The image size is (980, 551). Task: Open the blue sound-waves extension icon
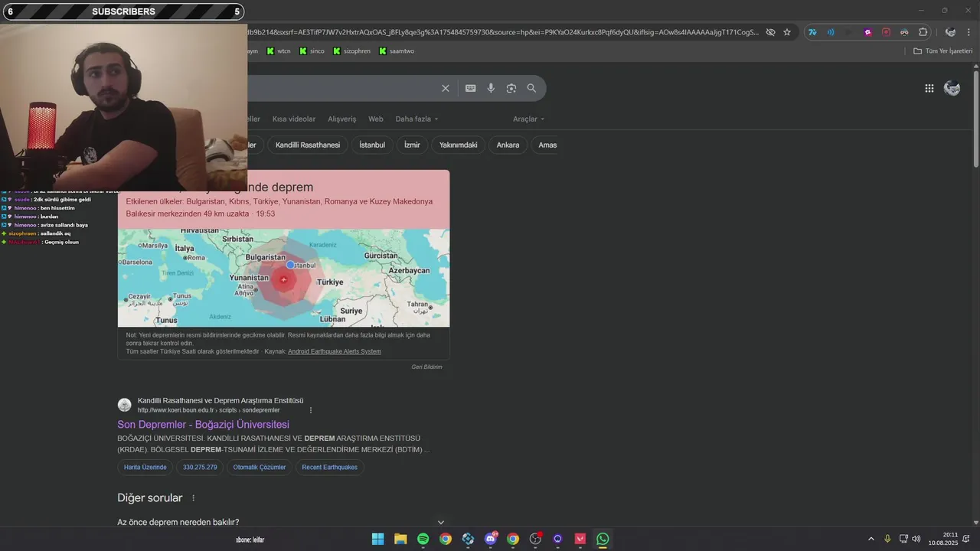(x=831, y=32)
